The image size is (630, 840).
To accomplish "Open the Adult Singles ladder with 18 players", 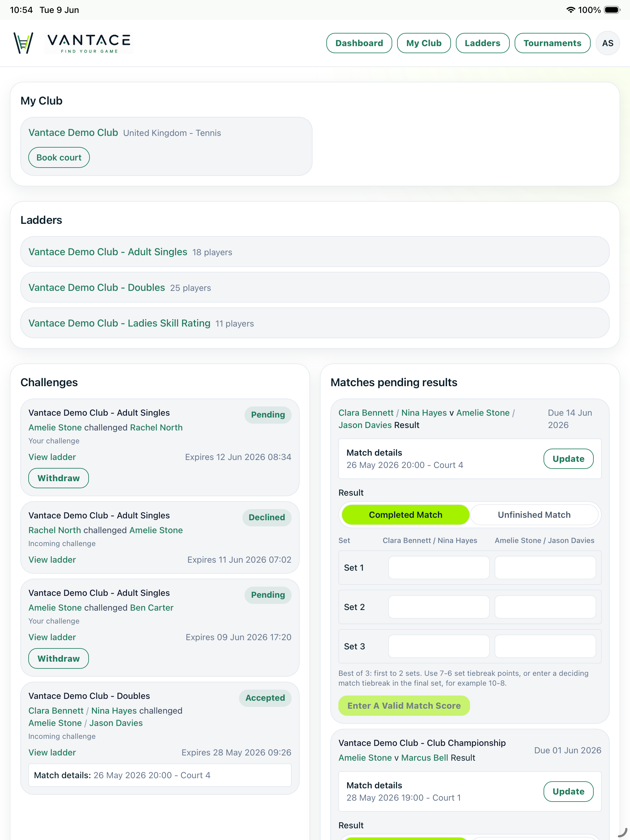I will click(108, 252).
